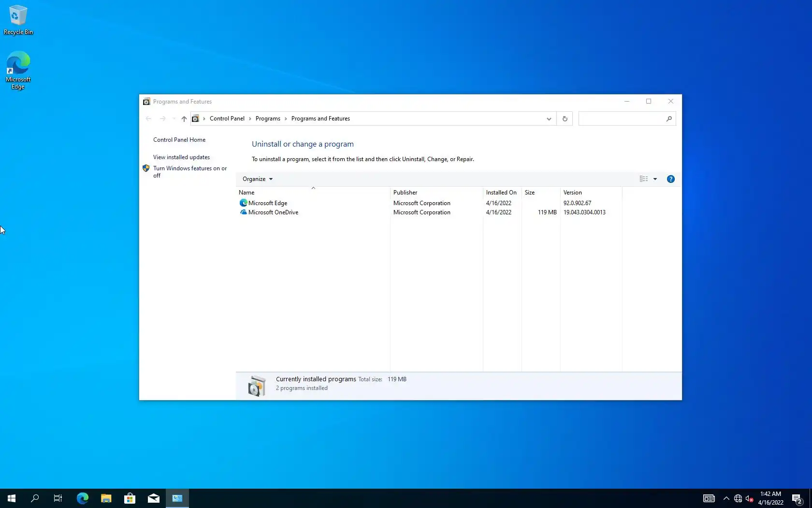Click the search magnifier in Control Panel
Screen dimensions: 812x508
pos(669,119)
